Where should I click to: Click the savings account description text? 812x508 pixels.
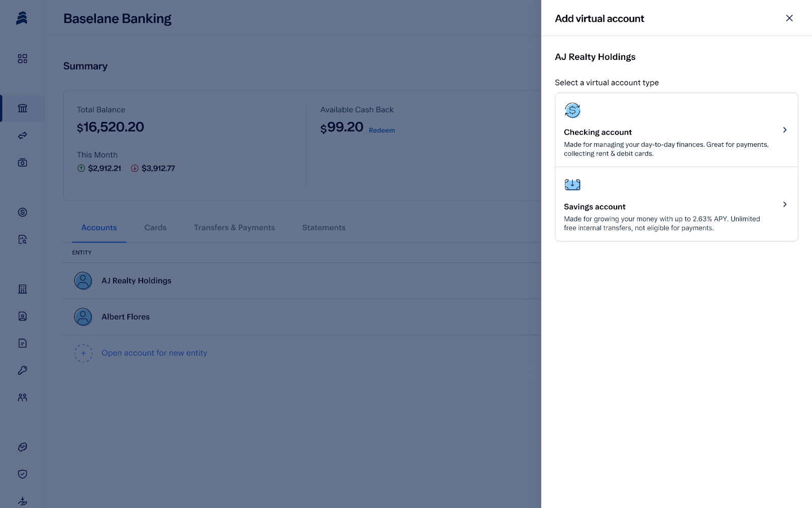pyautogui.click(x=662, y=224)
